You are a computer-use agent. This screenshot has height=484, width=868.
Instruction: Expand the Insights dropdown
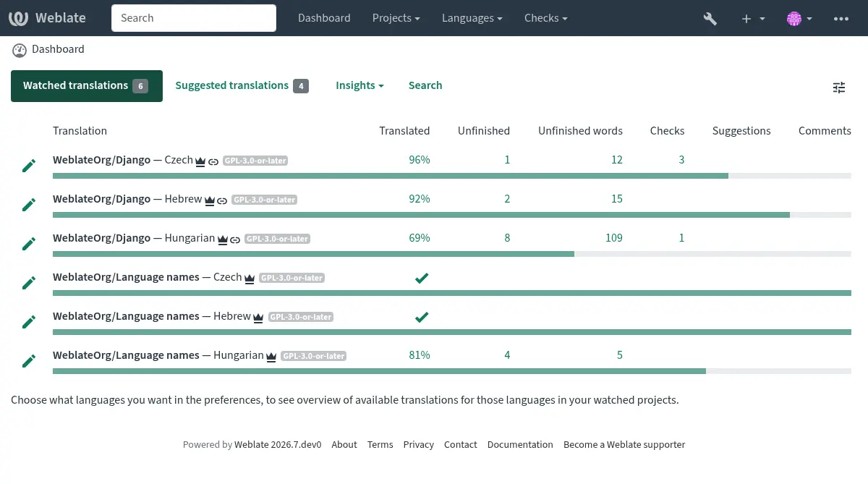tap(359, 85)
